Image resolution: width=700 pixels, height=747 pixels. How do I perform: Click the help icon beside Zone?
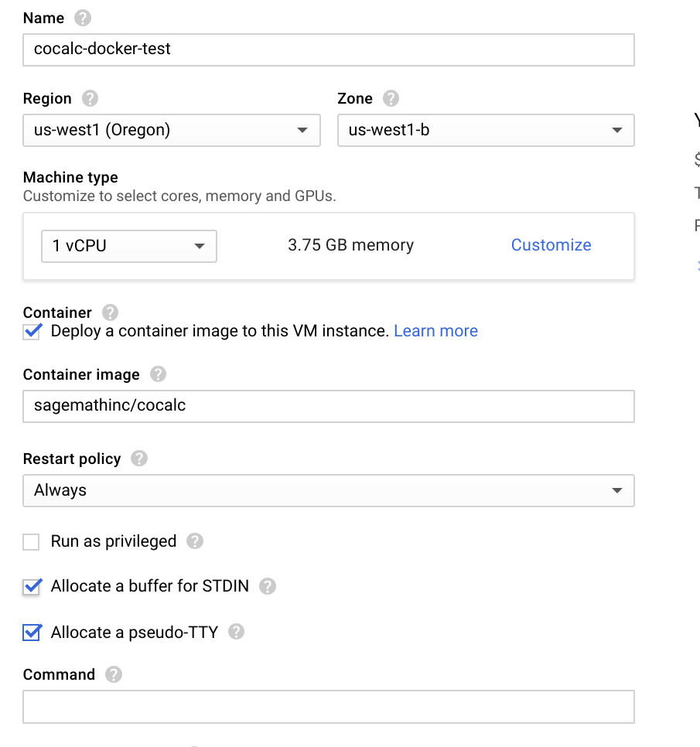391,98
